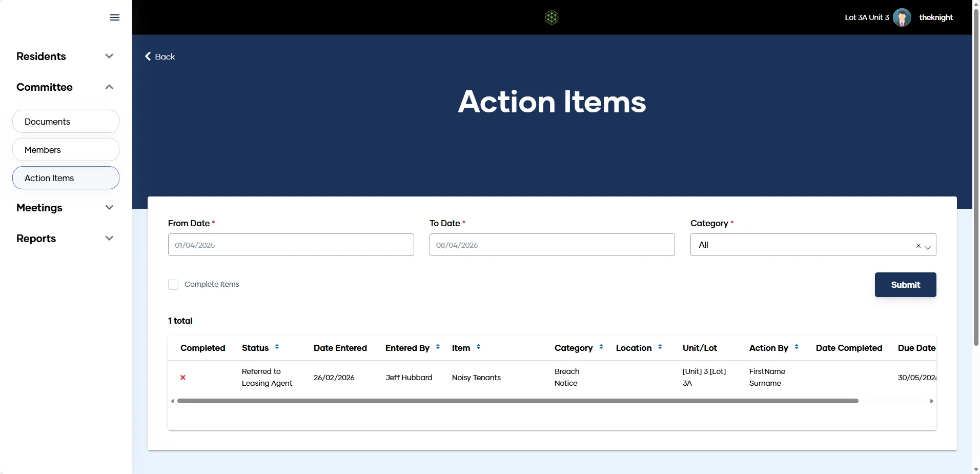The image size is (980, 474).
Task: Sort table by Entered By icon
Action: tap(438, 347)
